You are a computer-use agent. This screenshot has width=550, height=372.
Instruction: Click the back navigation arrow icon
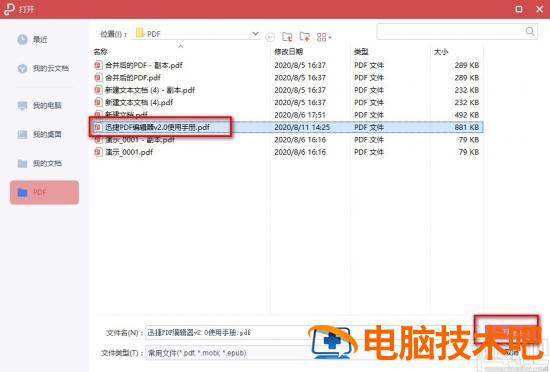(x=270, y=37)
